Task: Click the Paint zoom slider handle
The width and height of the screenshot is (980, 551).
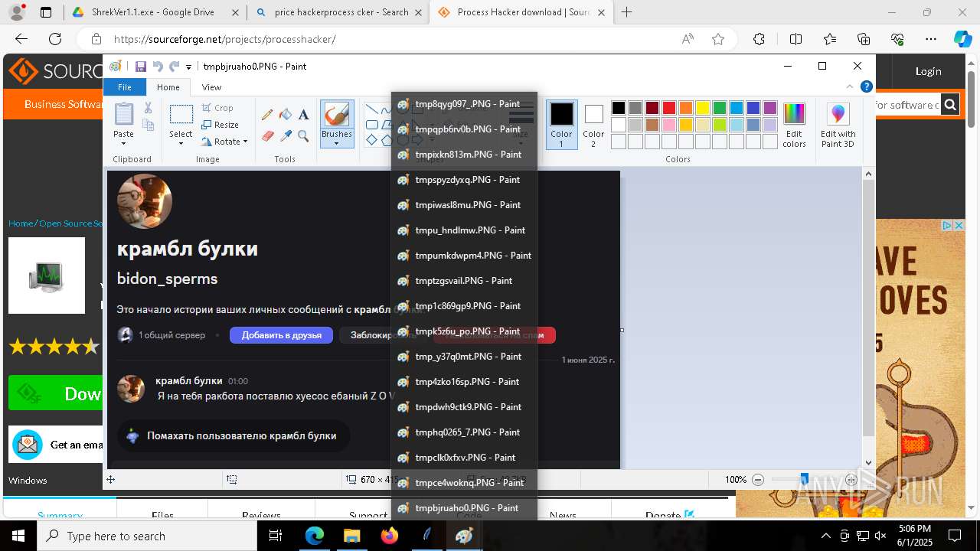Action: [x=804, y=479]
